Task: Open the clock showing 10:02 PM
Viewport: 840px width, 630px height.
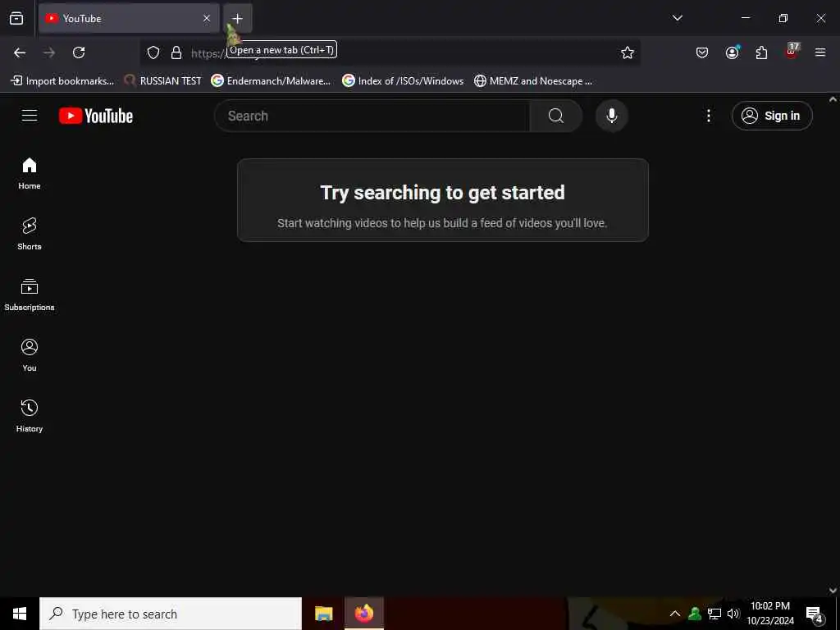Action: [770, 614]
